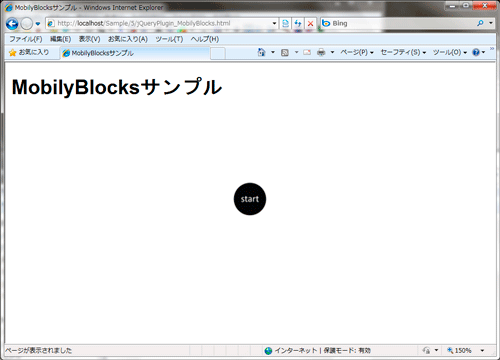Select the MobilyBlocksサンプル tab
This screenshot has height=360, width=500.
click(x=135, y=53)
